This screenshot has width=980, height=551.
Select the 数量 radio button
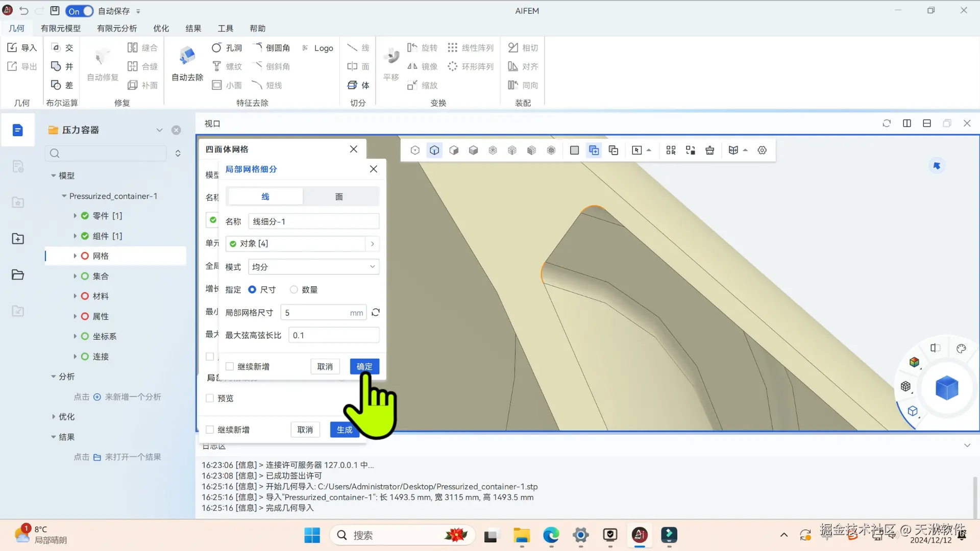[x=294, y=290]
